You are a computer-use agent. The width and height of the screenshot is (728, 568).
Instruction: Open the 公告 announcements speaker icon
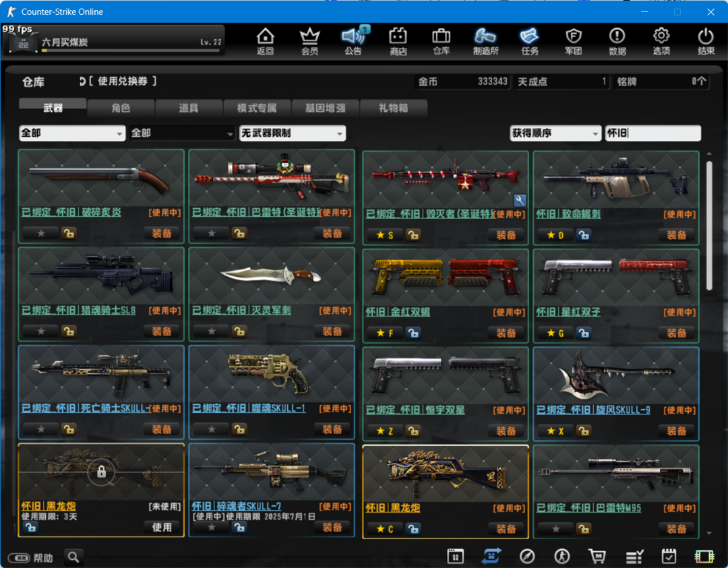353,41
